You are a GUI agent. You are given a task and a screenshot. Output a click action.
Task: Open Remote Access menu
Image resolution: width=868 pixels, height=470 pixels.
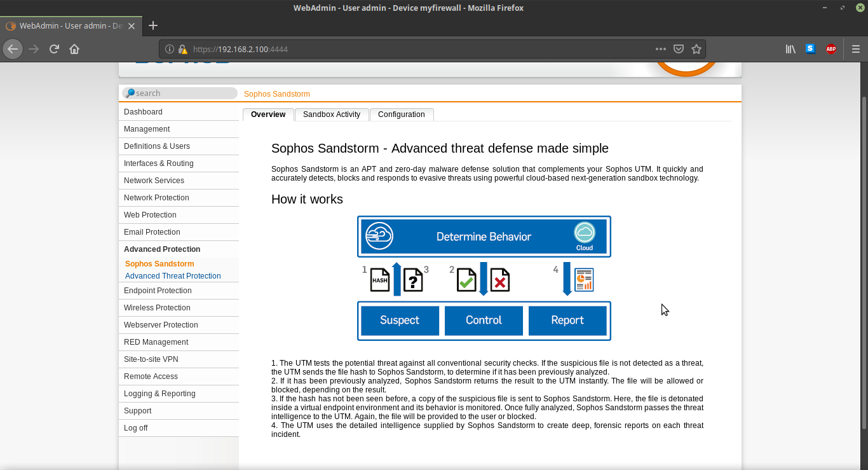(179, 377)
